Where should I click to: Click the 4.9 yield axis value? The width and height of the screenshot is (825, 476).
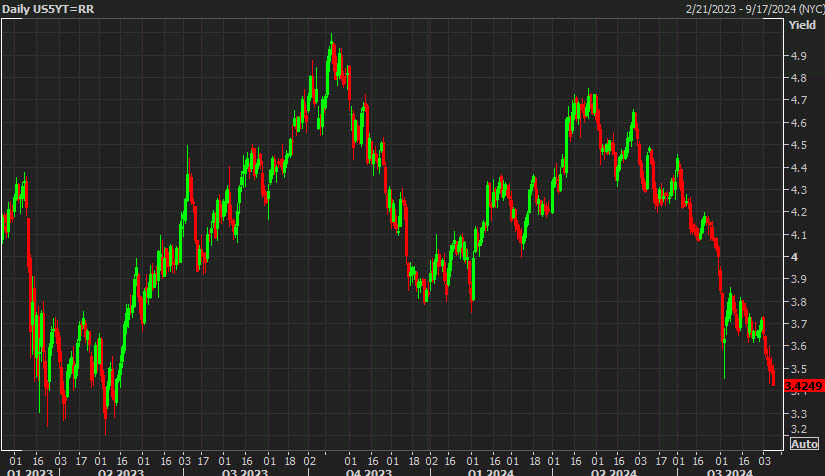(x=799, y=56)
